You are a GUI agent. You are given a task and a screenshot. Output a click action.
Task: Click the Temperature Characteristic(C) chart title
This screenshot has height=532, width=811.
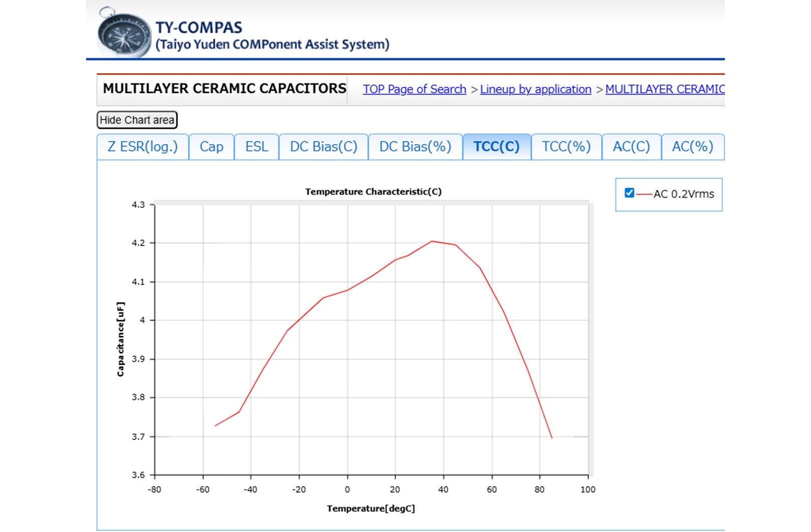[x=373, y=192]
